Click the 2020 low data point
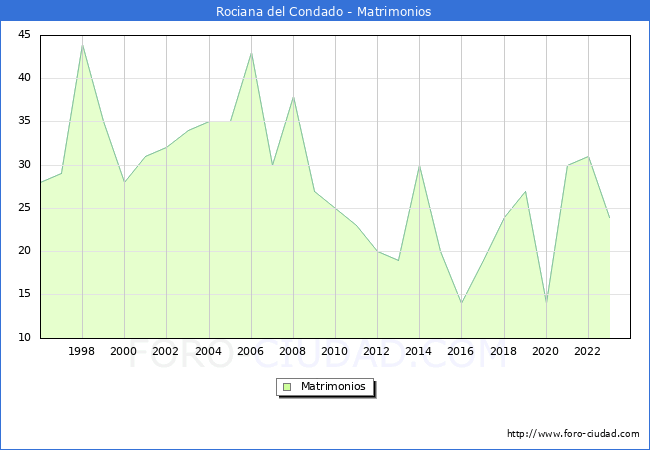This screenshot has width=650, height=450. click(x=546, y=303)
